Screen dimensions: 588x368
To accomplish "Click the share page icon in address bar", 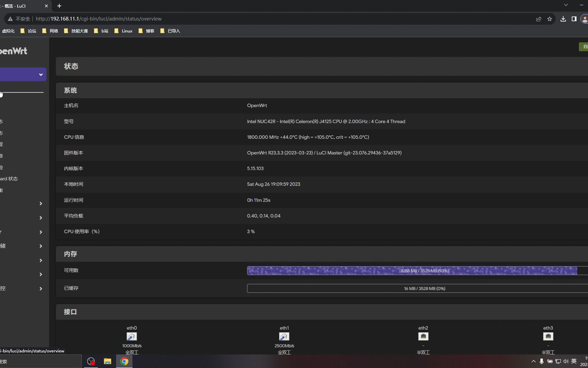I will tap(539, 19).
